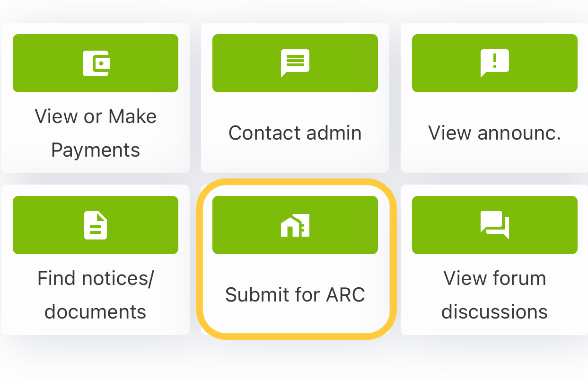
Task: Click the "View forum discussions" text label
Action: pyautogui.click(x=494, y=295)
